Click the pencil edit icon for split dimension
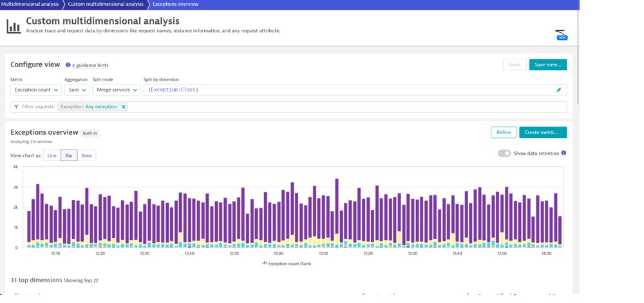Image resolution: width=644 pixels, height=303 pixels. pos(558,90)
